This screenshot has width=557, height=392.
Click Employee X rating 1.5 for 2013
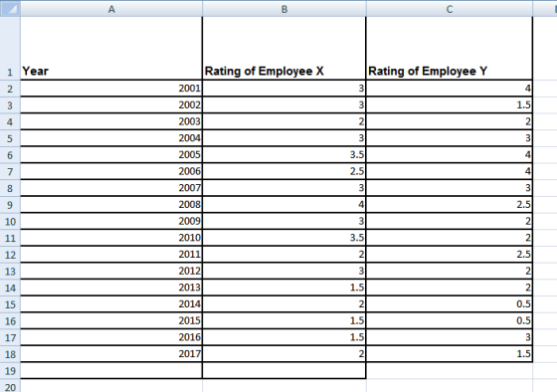tap(284, 288)
